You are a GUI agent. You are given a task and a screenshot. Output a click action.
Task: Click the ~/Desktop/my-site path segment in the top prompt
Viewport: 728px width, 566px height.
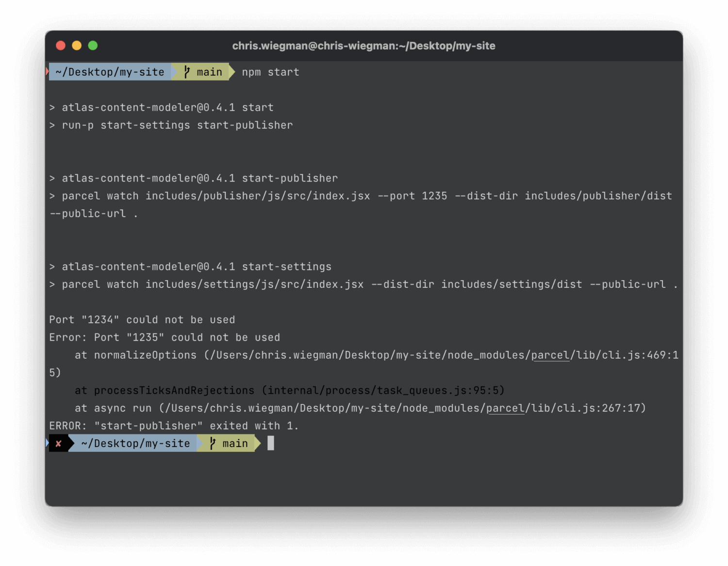[110, 72]
